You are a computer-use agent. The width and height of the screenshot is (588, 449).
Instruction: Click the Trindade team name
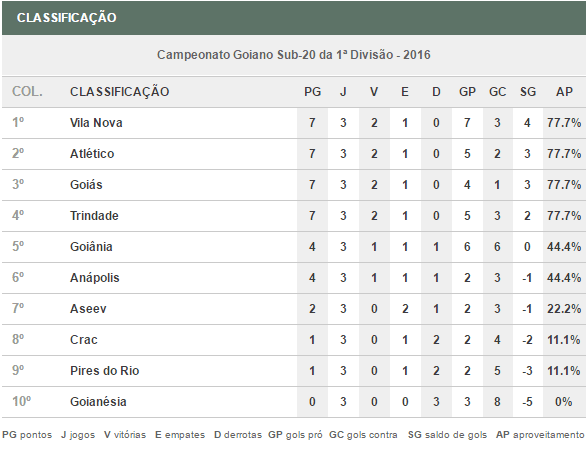coord(94,216)
